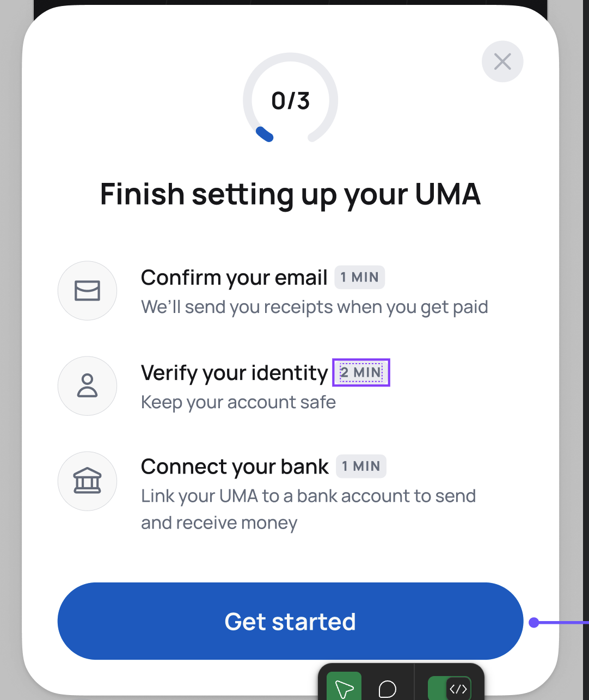Click the 1 MIN badge beside Confirm your email
Viewport: 589px width, 700px height.
tap(360, 278)
